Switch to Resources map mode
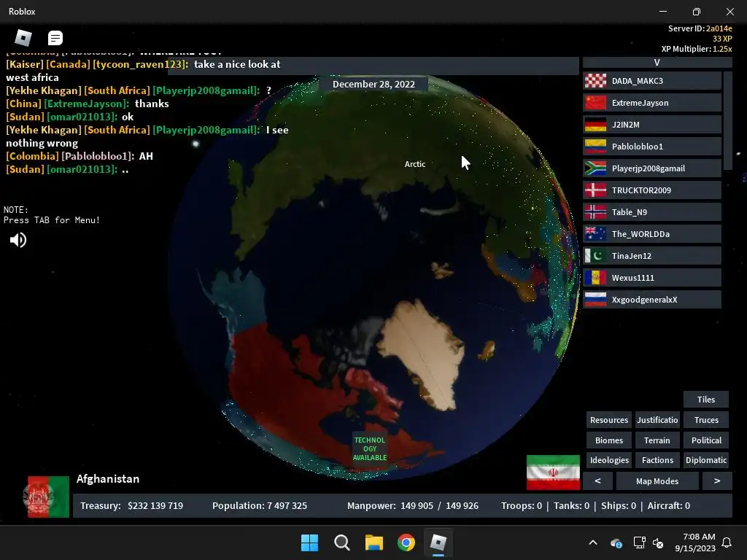 coord(609,420)
